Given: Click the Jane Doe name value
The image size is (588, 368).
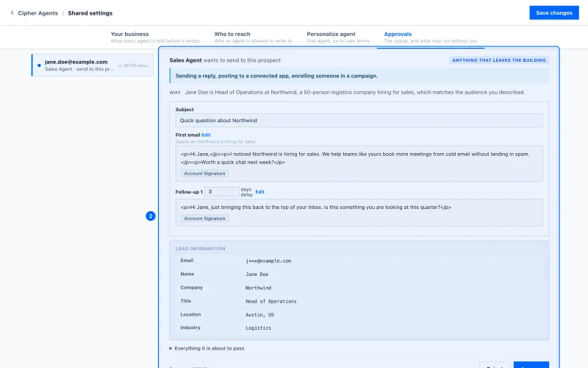Looking at the screenshot, I should [257, 275].
